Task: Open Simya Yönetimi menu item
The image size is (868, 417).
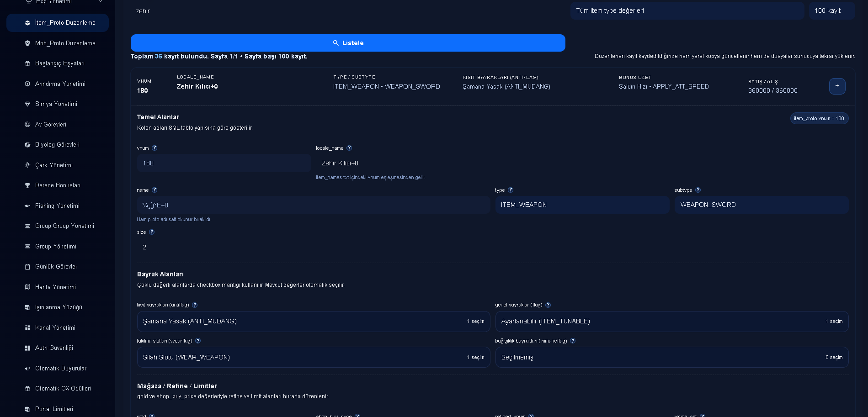Action: tap(58, 104)
